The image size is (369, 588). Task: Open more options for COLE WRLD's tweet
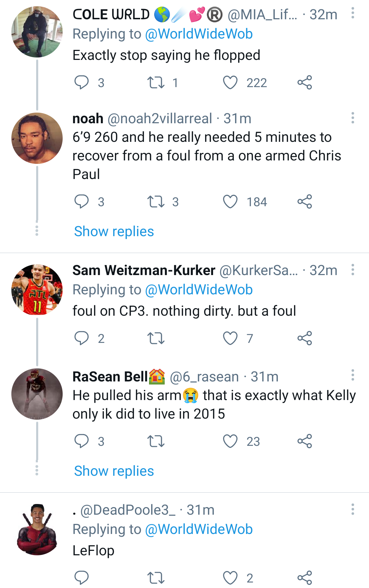pyautogui.click(x=353, y=13)
